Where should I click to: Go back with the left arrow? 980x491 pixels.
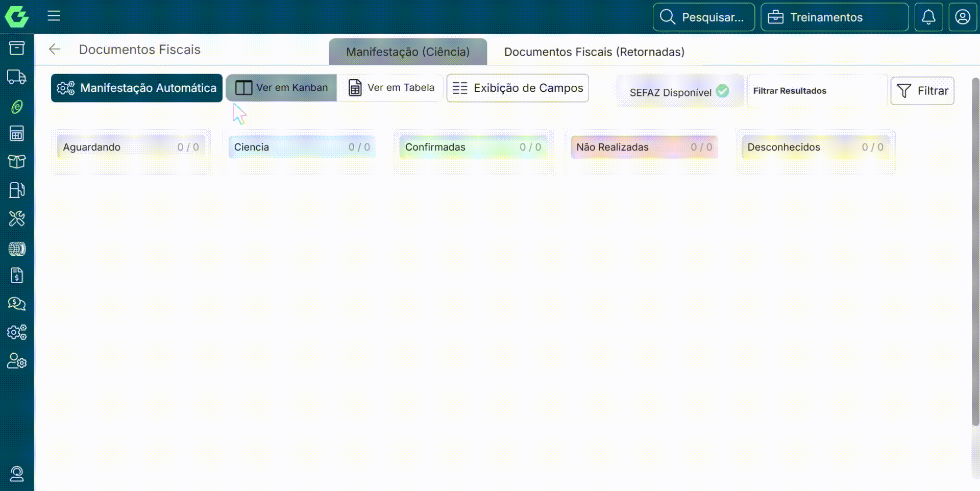(x=54, y=49)
